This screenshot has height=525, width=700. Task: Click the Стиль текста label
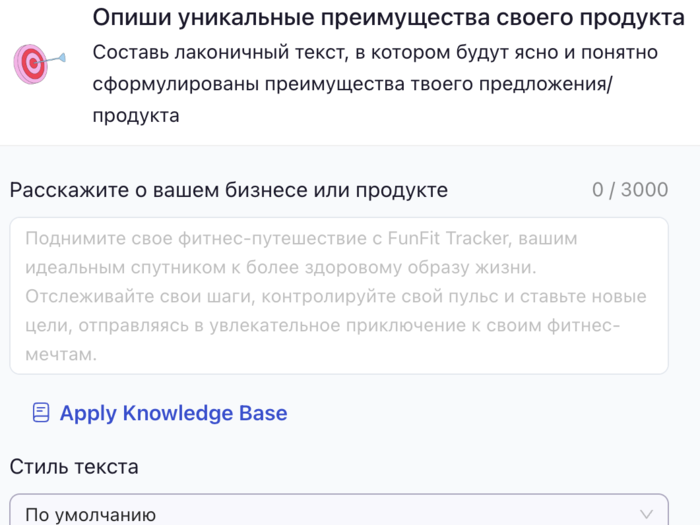pos(74,466)
